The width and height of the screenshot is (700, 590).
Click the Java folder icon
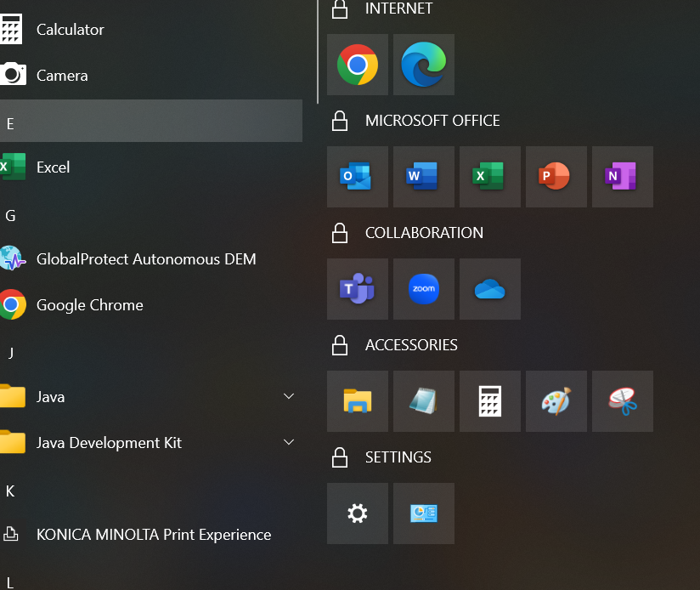[13, 395]
